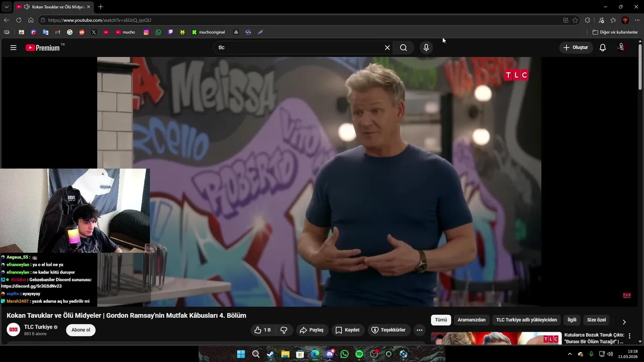Open the Twitch bookmark
Viewport: 644px width, 362px height.
(171, 32)
